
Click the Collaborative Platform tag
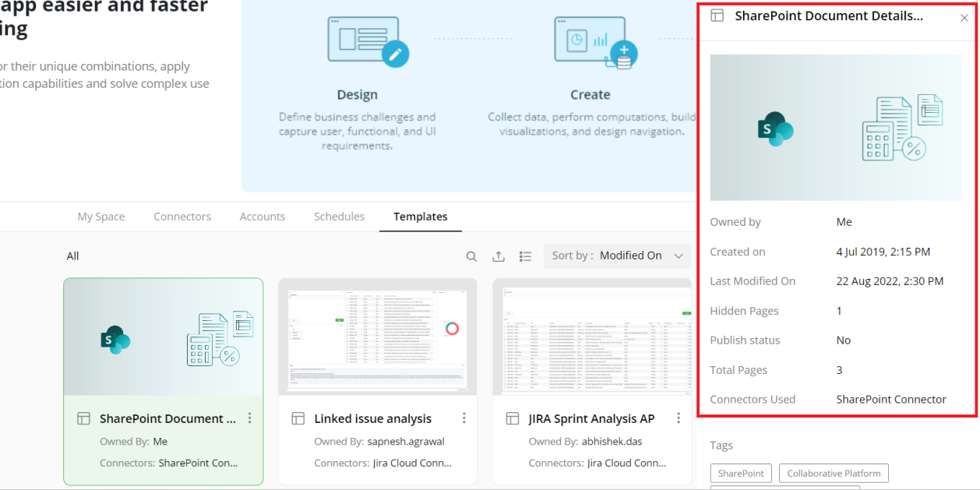[x=834, y=473]
